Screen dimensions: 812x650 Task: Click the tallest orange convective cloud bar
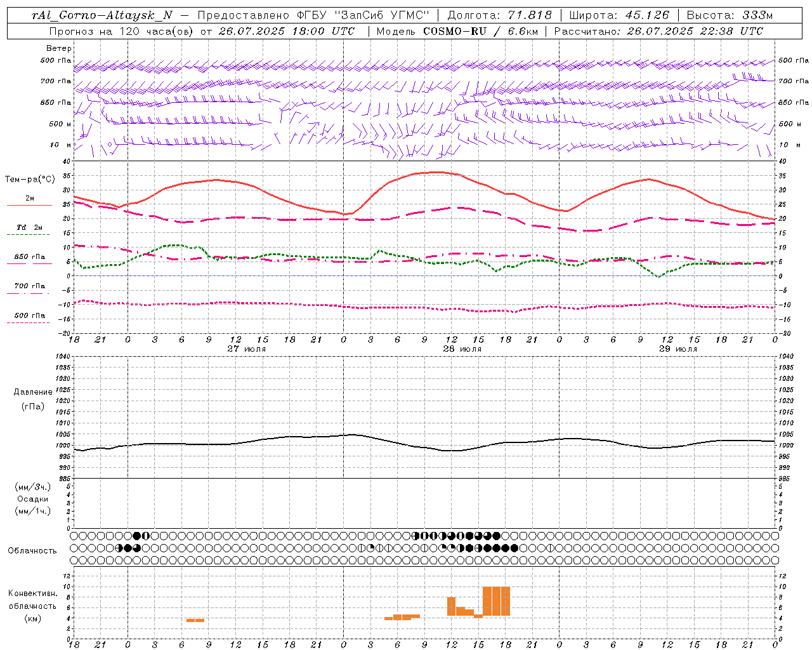pyautogui.click(x=496, y=600)
